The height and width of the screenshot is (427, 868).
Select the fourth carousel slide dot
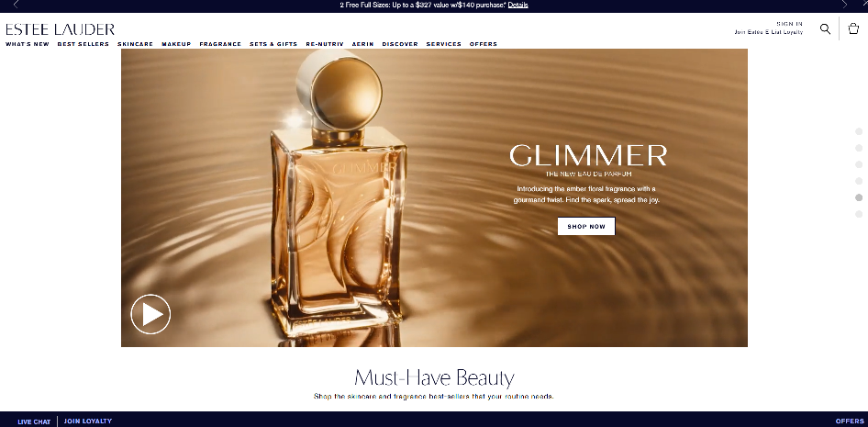coord(859,181)
